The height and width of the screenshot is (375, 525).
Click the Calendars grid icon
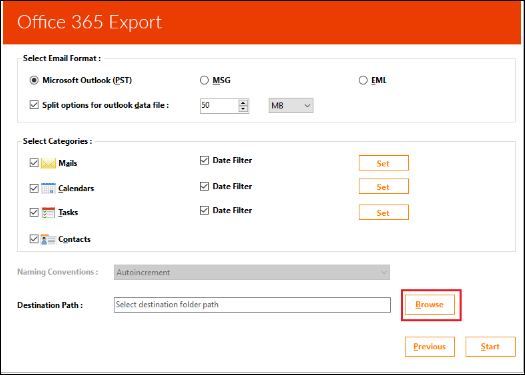48,188
